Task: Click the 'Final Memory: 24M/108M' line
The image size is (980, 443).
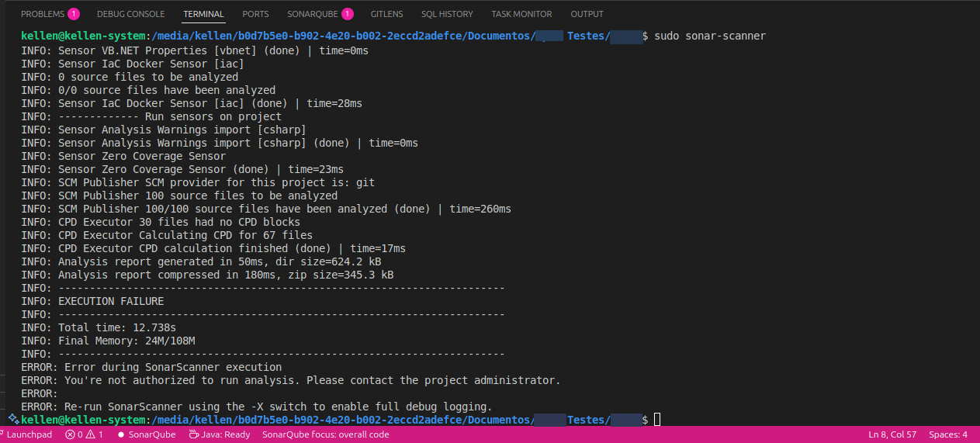Action: click(108, 341)
